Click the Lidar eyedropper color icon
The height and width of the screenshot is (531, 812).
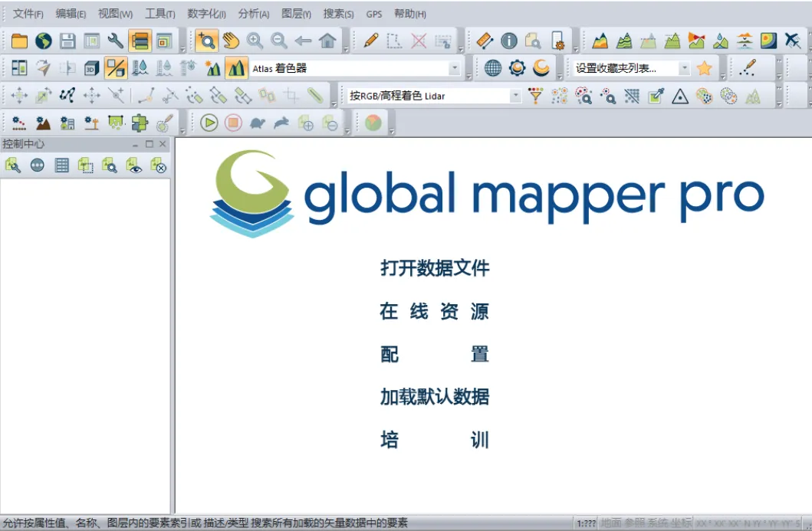(x=656, y=96)
